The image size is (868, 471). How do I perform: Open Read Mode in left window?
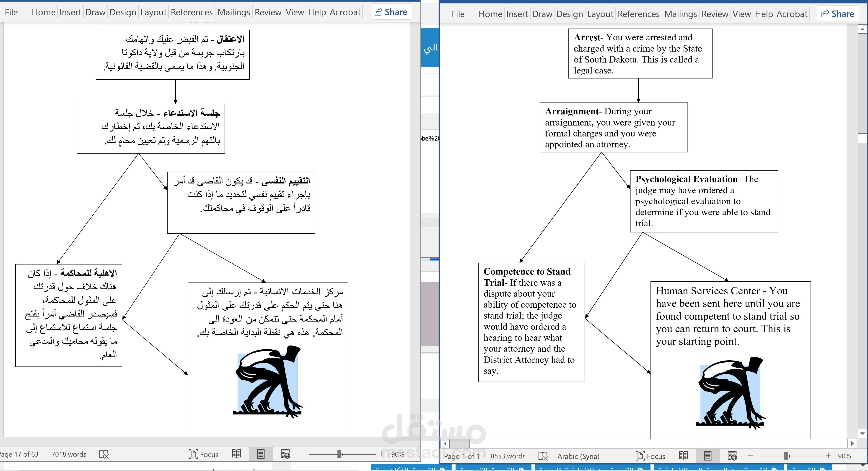[236, 454]
